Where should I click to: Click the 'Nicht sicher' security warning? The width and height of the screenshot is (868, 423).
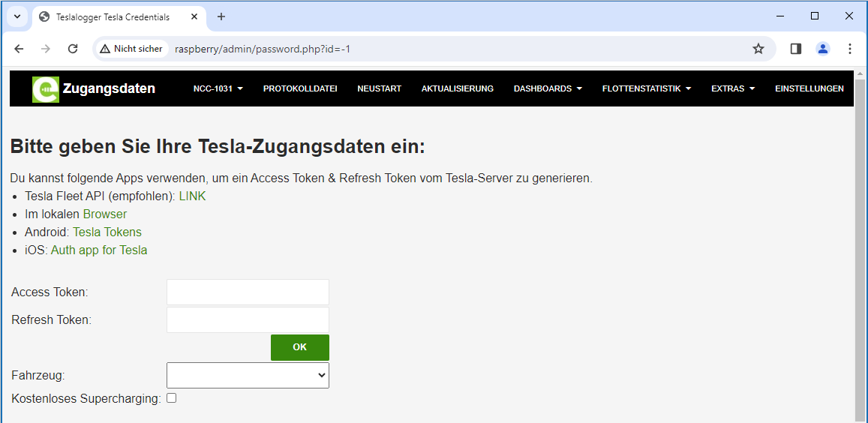131,49
